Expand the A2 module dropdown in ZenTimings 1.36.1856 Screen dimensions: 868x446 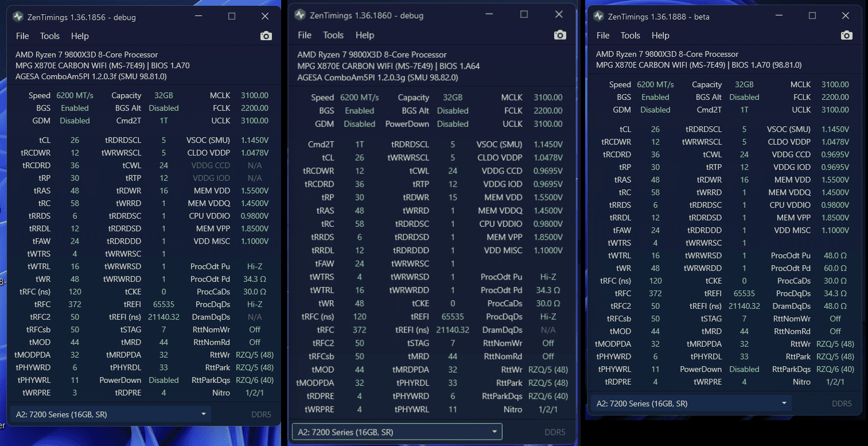click(110, 414)
